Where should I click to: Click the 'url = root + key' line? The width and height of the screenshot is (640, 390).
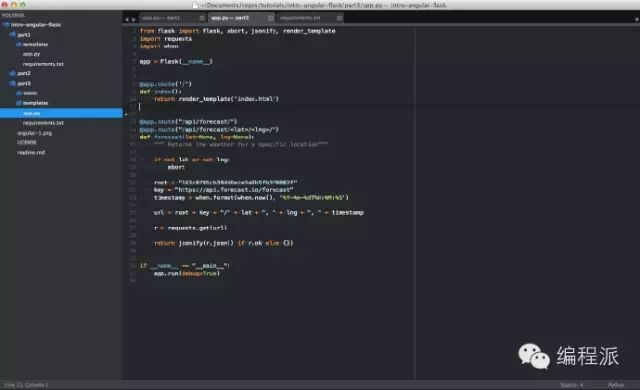(x=258, y=213)
